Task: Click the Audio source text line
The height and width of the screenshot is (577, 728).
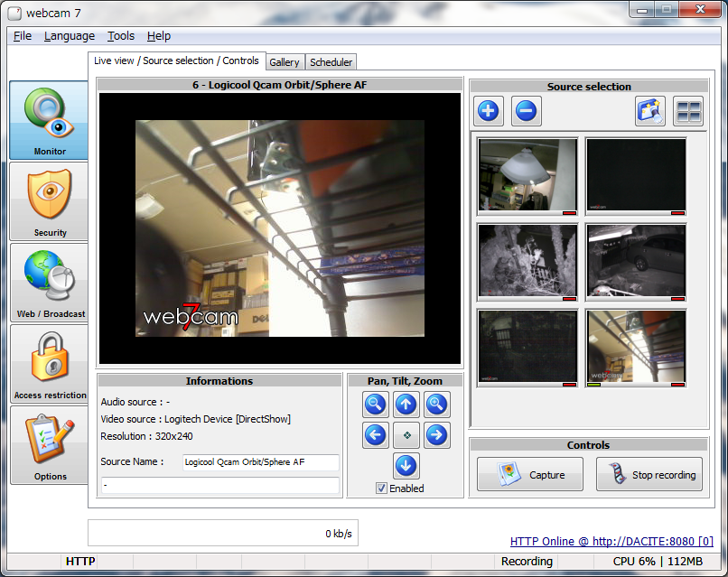Action: pyautogui.click(x=135, y=402)
